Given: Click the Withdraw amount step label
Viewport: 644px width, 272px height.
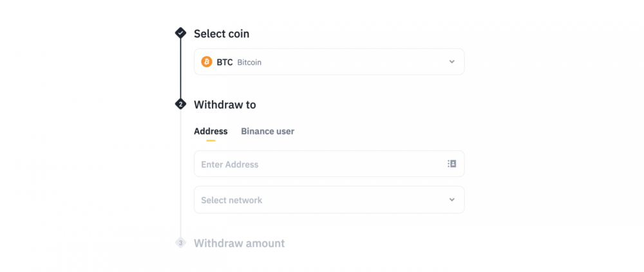Looking at the screenshot, I should click(x=239, y=243).
